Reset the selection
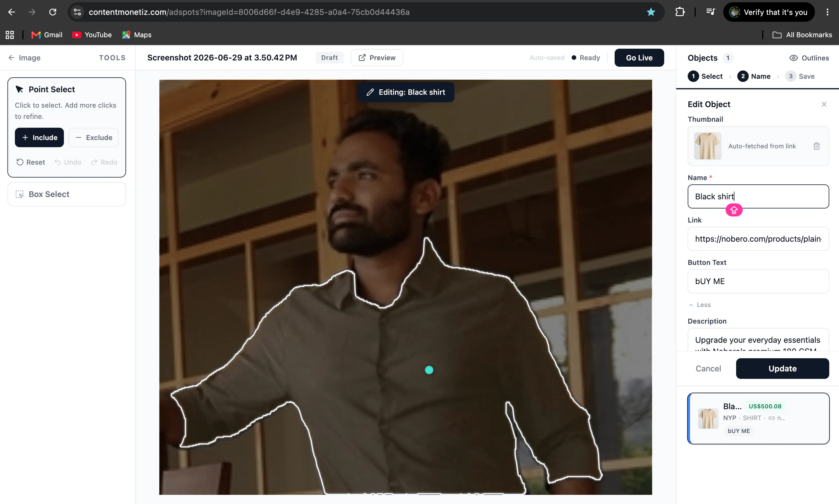Screen dimensions: 839x504 pos(31,162)
